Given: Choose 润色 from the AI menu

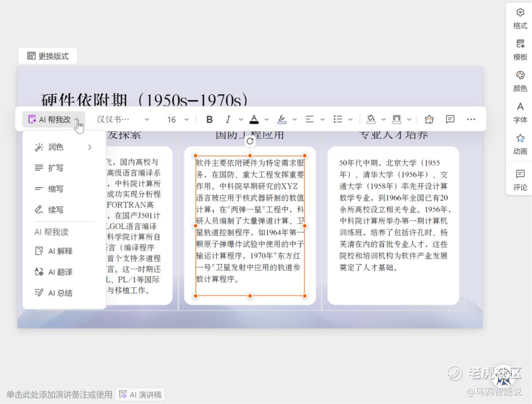Looking at the screenshot, I should pos(64,147).
